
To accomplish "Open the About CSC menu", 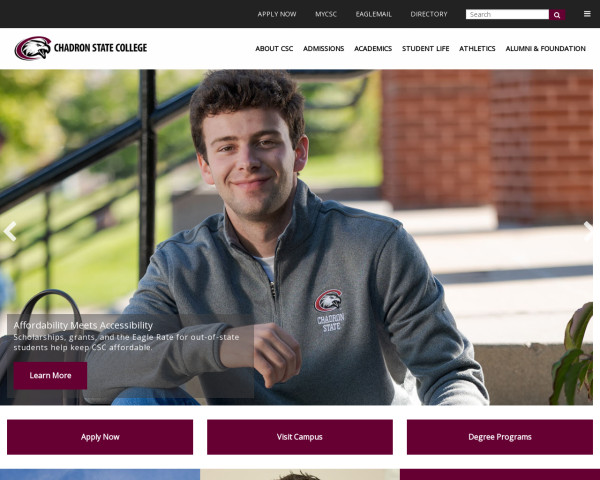I will tap(274, 49).
